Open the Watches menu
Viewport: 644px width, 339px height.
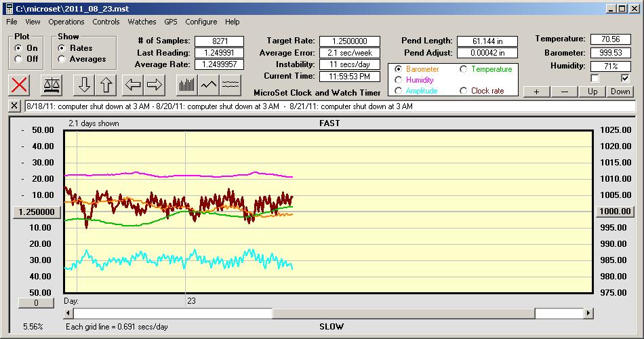(x=142, y=22)
